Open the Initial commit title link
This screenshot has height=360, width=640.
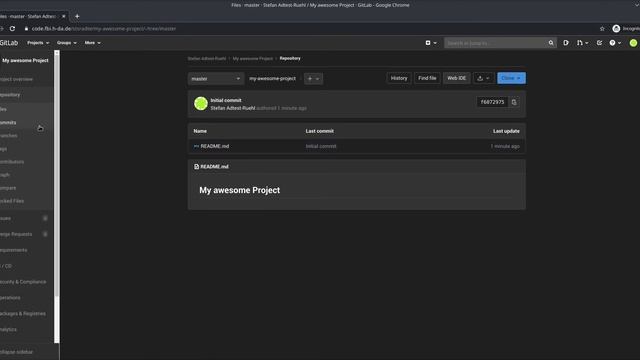226,100
